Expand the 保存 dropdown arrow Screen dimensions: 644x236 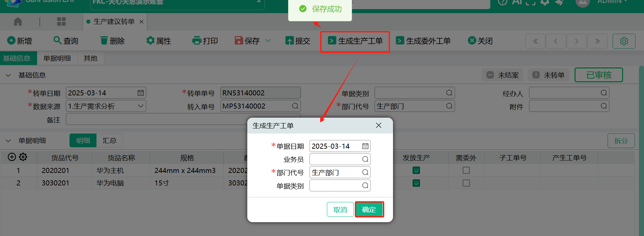click(268, 41)
